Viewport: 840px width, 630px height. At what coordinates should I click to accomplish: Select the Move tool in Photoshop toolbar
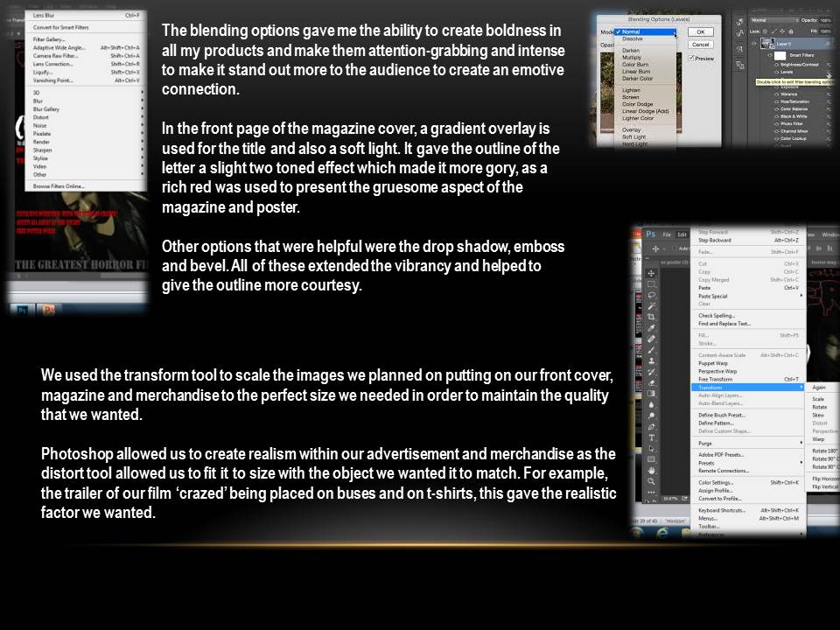coord(651,273)
